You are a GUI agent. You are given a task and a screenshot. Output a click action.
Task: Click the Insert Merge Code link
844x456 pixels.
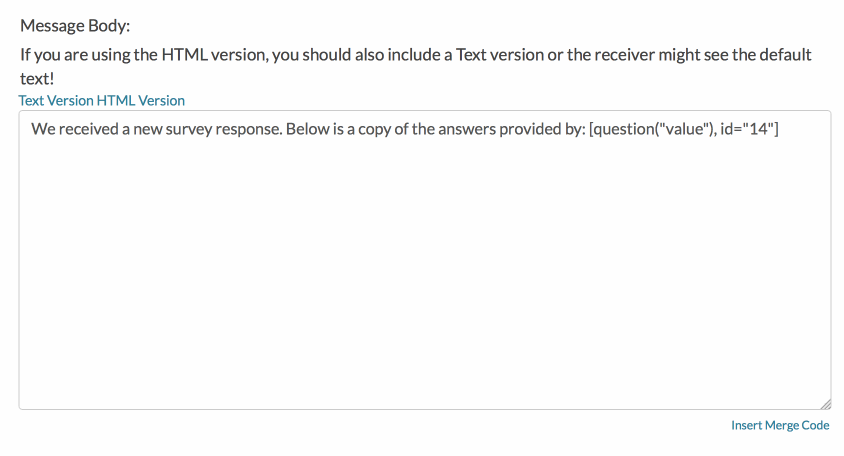[x=780, y=426]
